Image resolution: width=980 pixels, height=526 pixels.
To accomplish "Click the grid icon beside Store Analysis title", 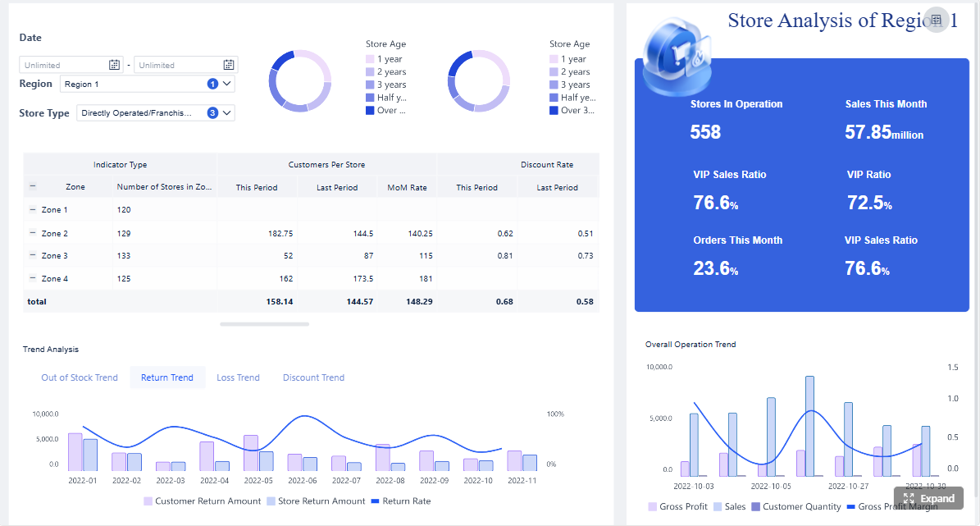I will (x=937, y=20).
